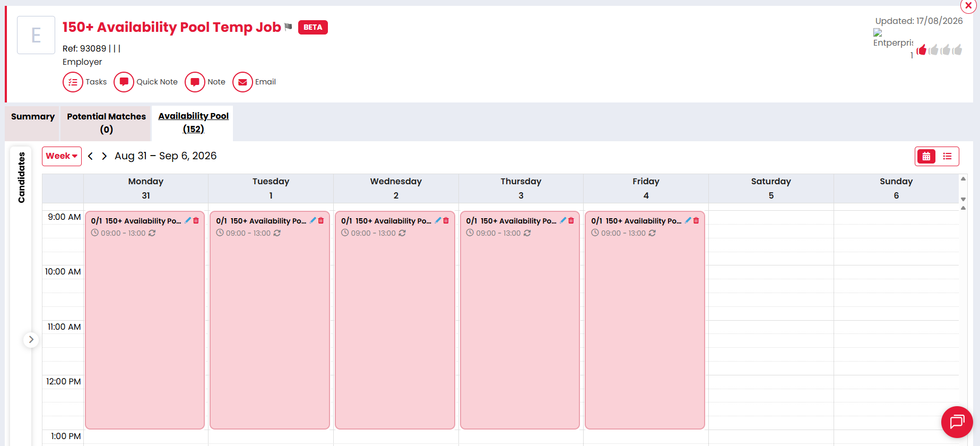This screenshot has width=980, height=446.
Task: Open the Tasks checklist icon
Action: (73, 82)
